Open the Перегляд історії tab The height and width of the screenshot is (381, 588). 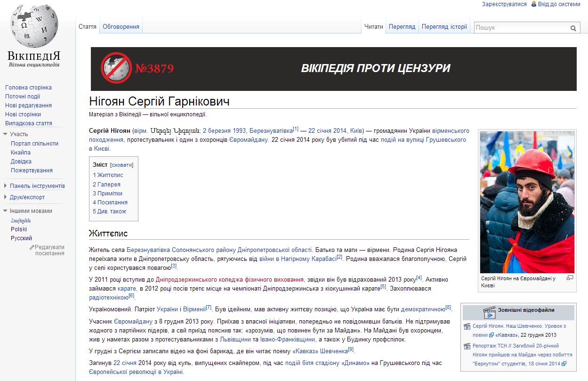pyautogui.click(x=444, y=27)
